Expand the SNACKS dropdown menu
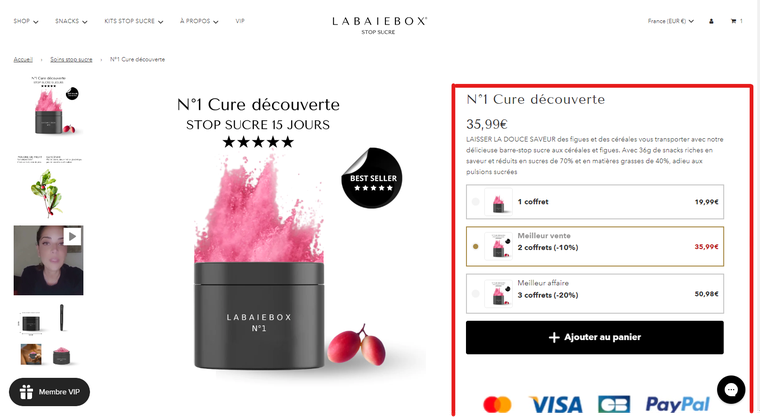760x417 pixels. (71, 21)
